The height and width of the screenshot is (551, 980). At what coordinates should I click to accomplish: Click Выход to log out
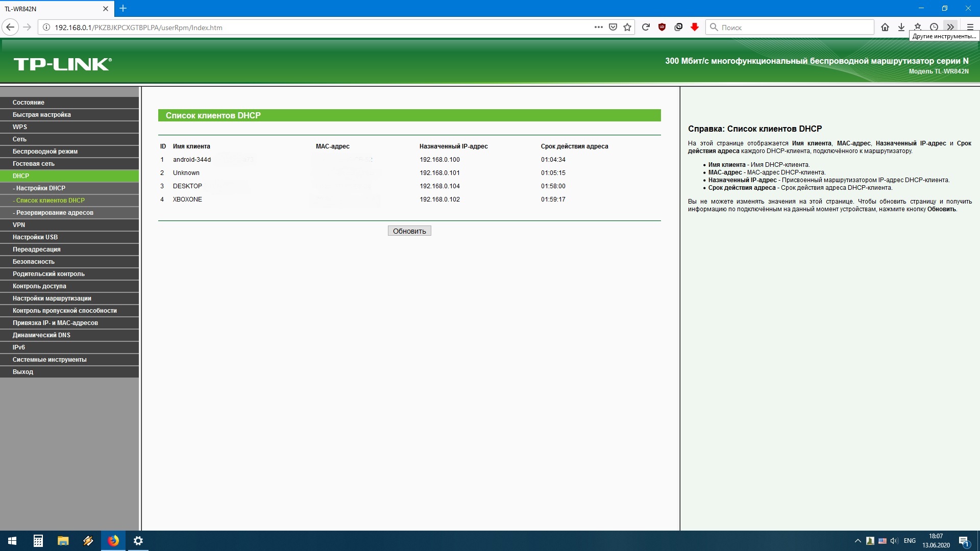click(x=23, y=371)
